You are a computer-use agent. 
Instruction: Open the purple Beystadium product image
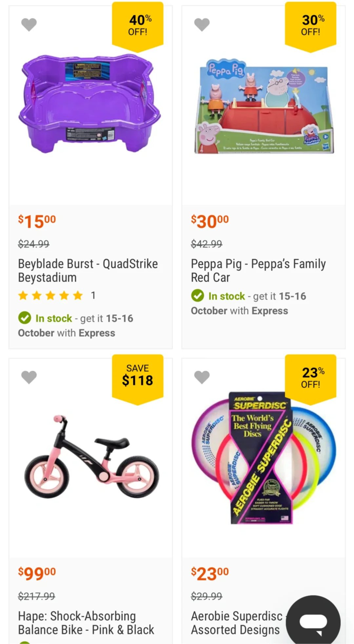90,104
